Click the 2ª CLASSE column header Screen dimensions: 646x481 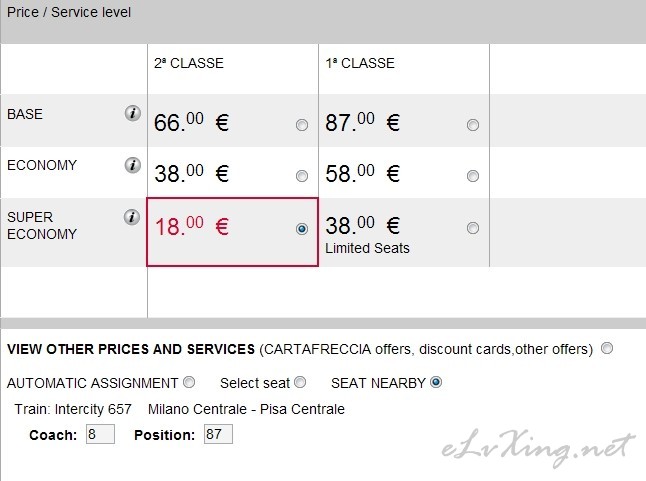coord(189,63)
